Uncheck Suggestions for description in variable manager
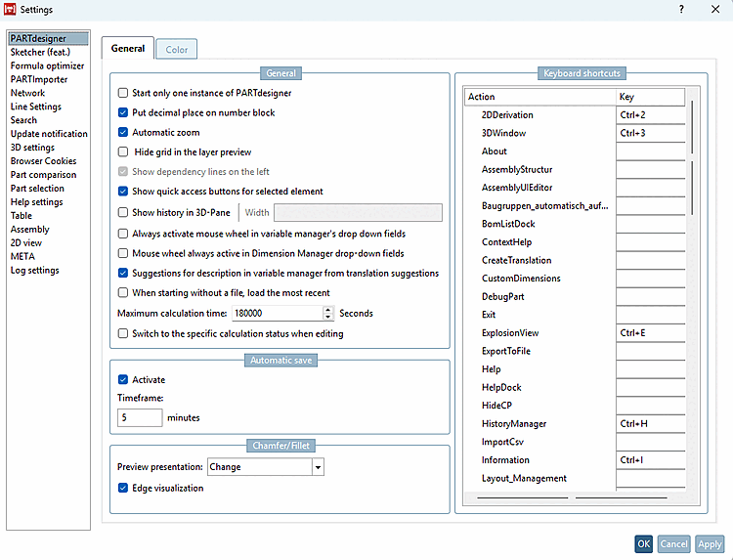 [x=123, y=273]
